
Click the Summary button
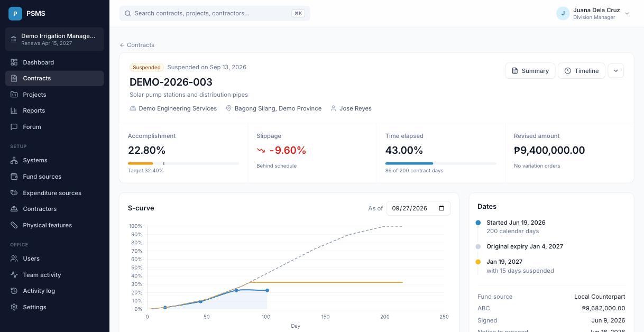(530, 71)
